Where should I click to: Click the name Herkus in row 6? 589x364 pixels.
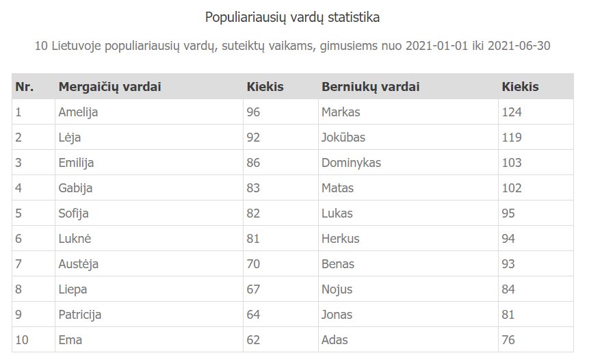[x=340, y=239]
